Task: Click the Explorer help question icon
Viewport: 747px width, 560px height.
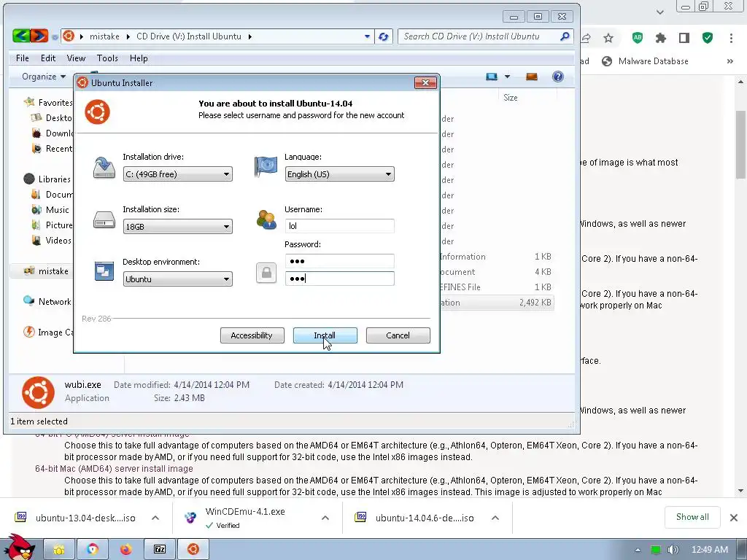Action: click(558, 77)
